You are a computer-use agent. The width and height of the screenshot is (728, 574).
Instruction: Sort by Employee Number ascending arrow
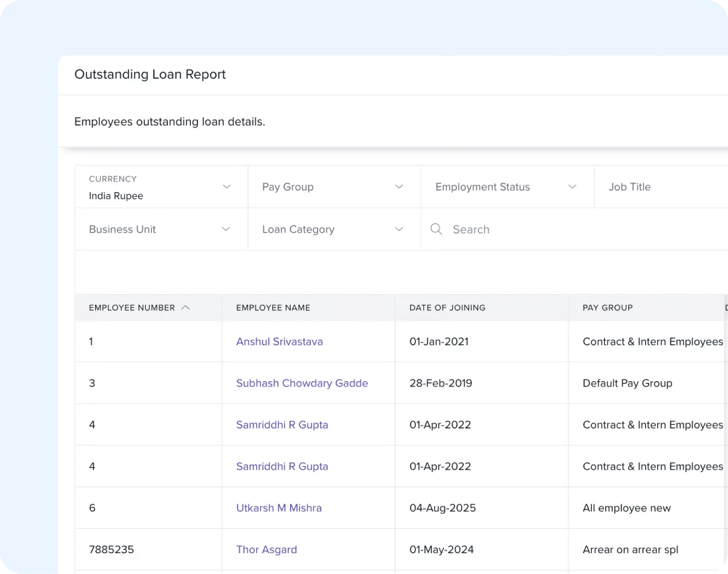pyautogui.click(x=186, y=308)
